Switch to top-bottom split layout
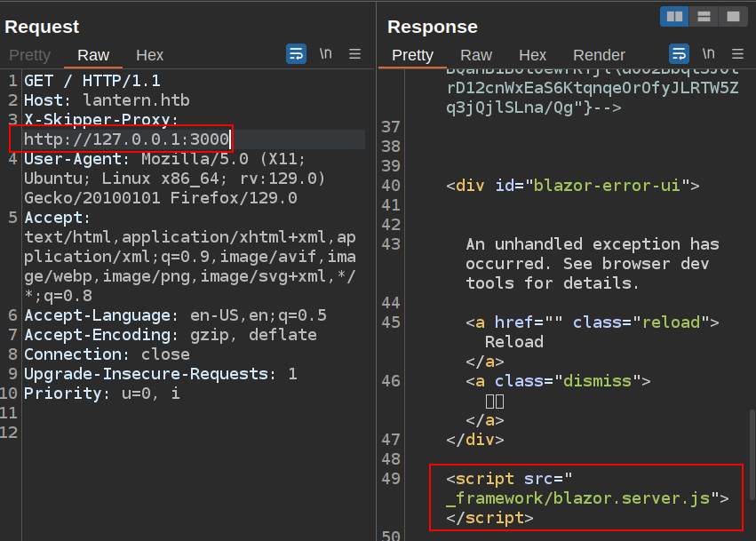Image resolution: width=756 pixels, height=541 pixels. 703,16
